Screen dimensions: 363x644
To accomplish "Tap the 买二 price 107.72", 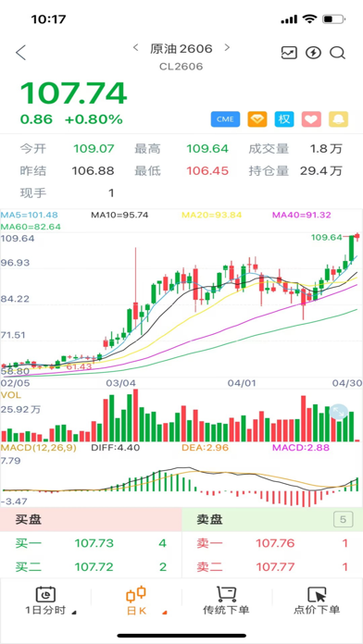I will click(94, 567).
